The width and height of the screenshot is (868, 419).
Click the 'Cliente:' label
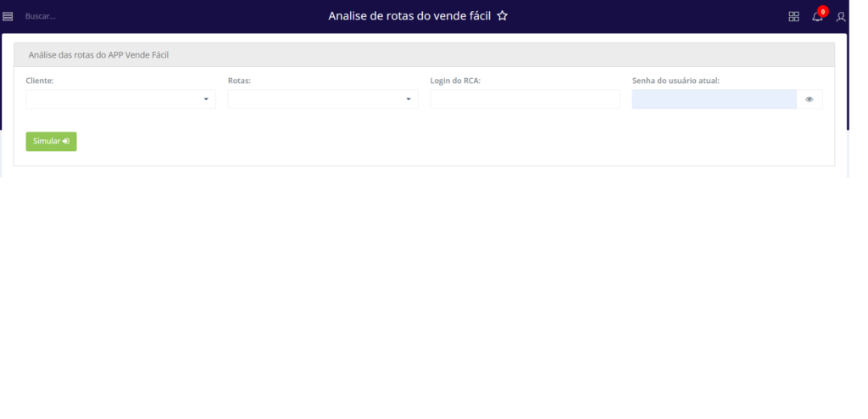[40, 81]
